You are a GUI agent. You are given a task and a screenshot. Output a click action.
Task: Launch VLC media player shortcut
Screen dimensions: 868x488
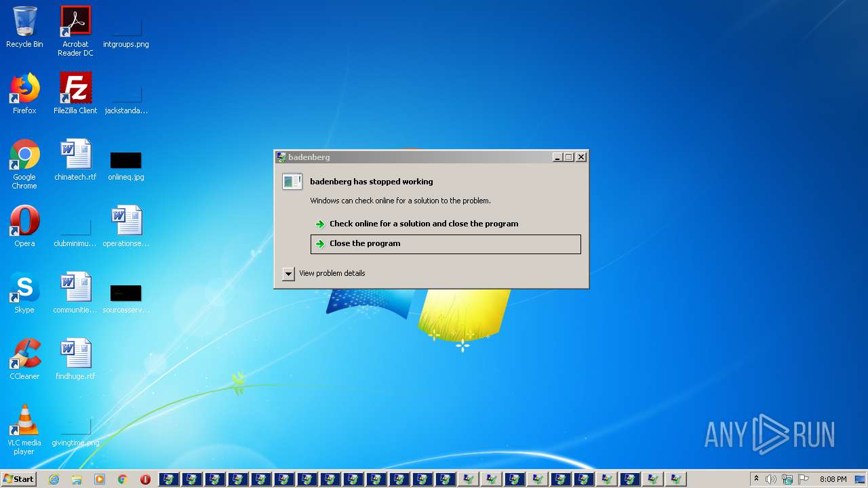pyautogui.click(x=24, y=430)
